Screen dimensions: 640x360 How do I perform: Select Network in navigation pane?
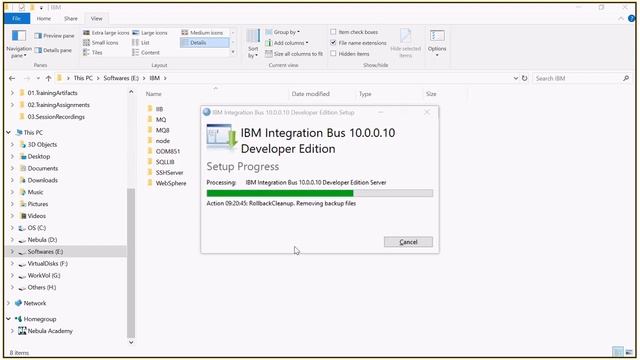click(35, 303)
